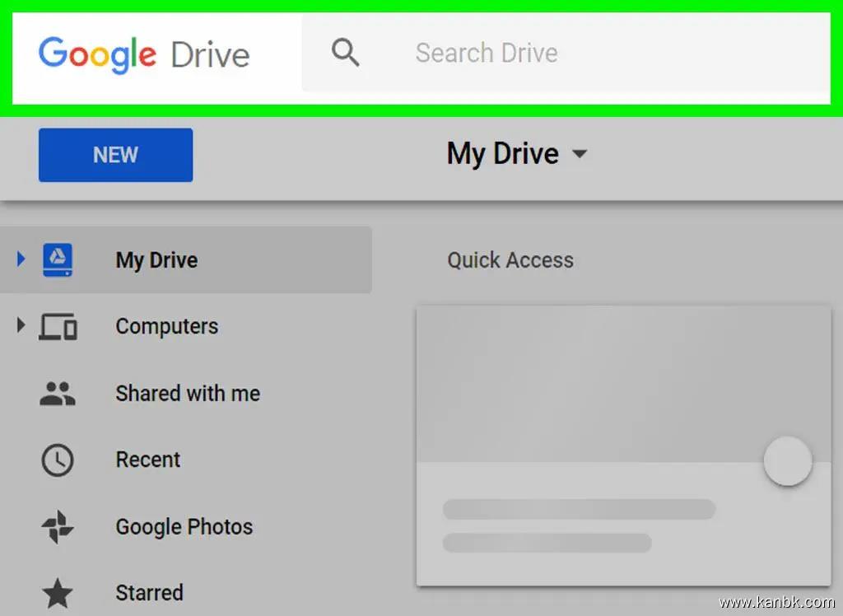Select the Computers label in the sidebar
Viewport: 843px width, 616px height.
[x=166, y=326]
